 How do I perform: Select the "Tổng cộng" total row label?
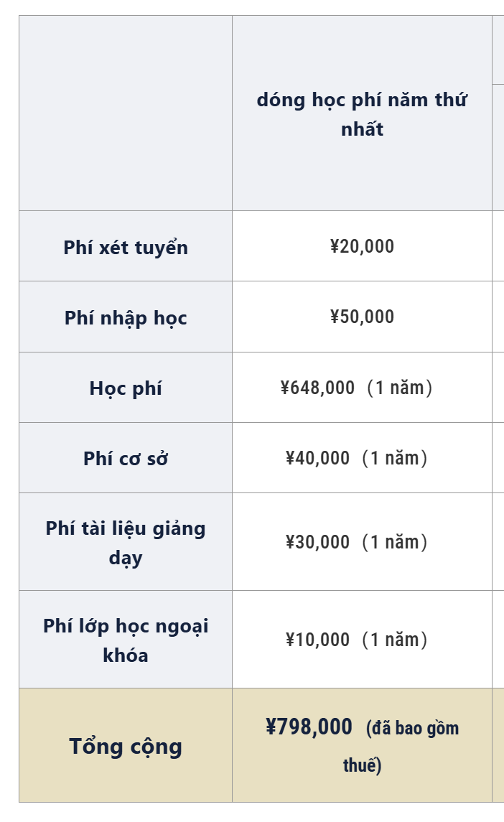coord(126,746)
